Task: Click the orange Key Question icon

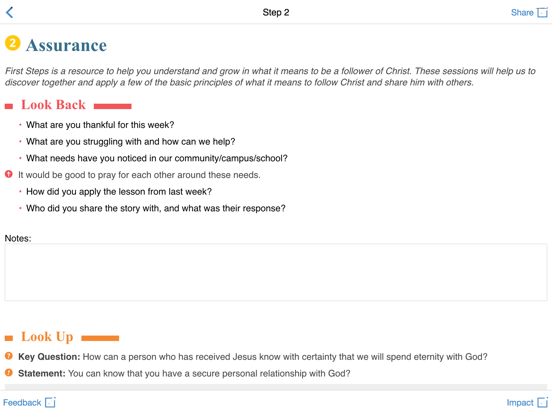Action: (9, 356)
